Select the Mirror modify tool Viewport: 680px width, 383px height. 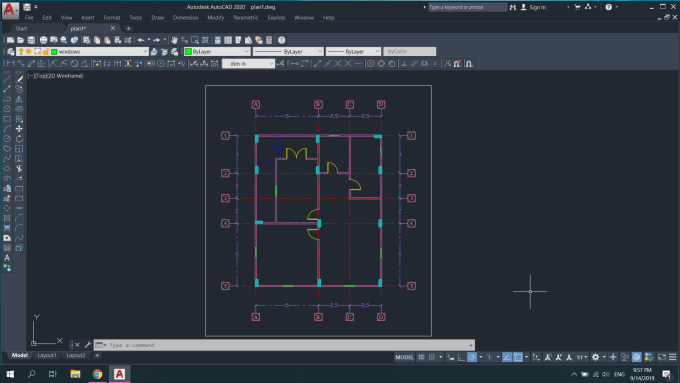coord(19,99)
